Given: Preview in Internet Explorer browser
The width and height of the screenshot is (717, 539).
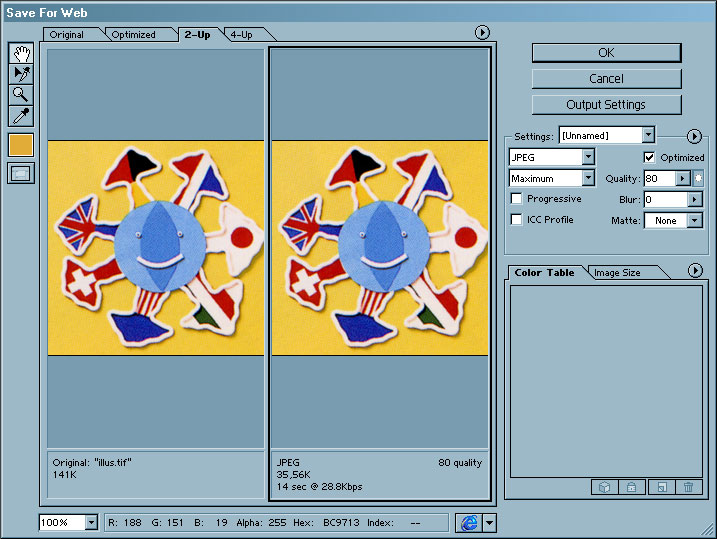Looking at the screenshot, I should tap(469, 523).
